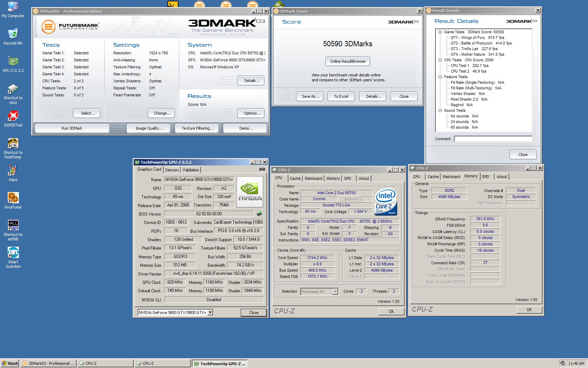Click 50590 3DMarks score text

[x=348, y=44]
